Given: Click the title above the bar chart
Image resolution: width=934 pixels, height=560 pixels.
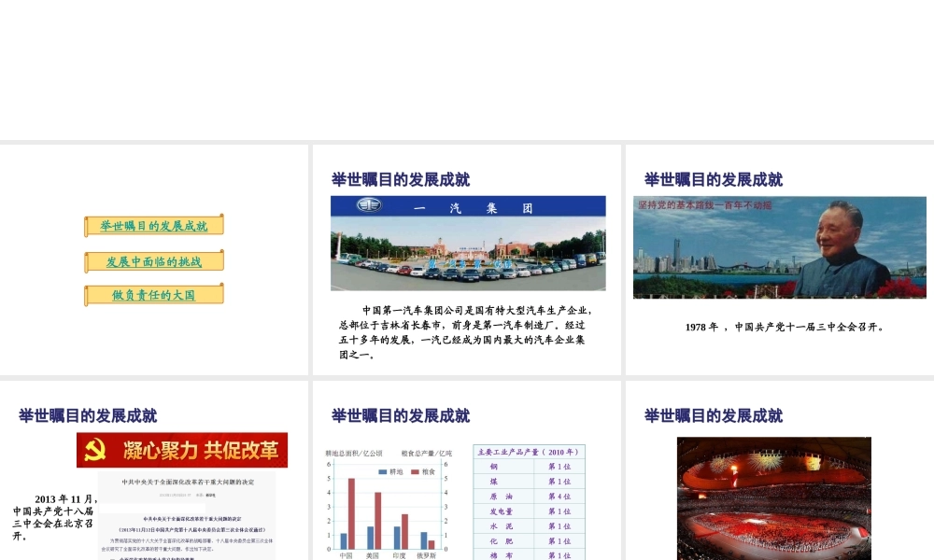Looking at the screenshot, I should [401, 415].
